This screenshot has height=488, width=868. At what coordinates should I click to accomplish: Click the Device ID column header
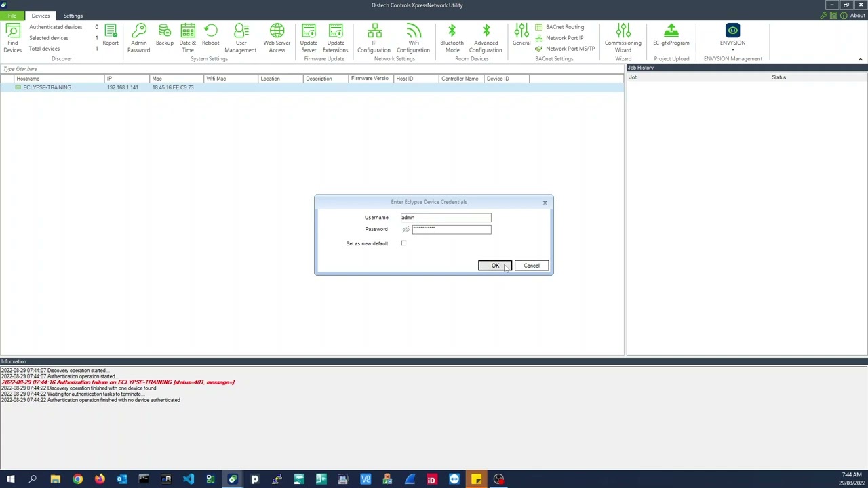click(x=507, y=79)
